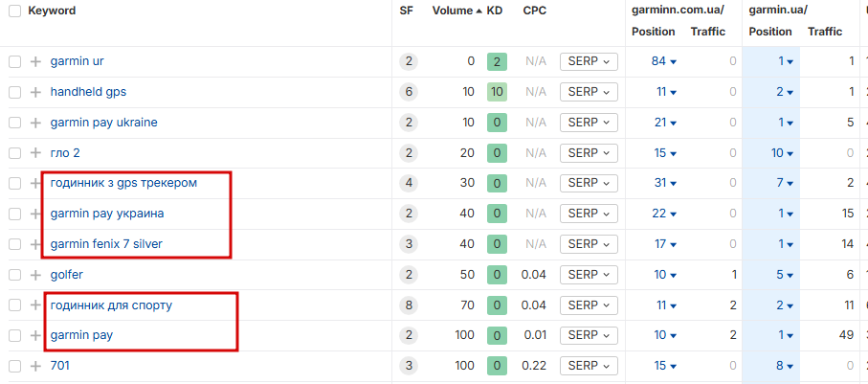Open the SERP dropdown in the golfer row
This screenshot has height=384, width=868.
pos(589,275)
